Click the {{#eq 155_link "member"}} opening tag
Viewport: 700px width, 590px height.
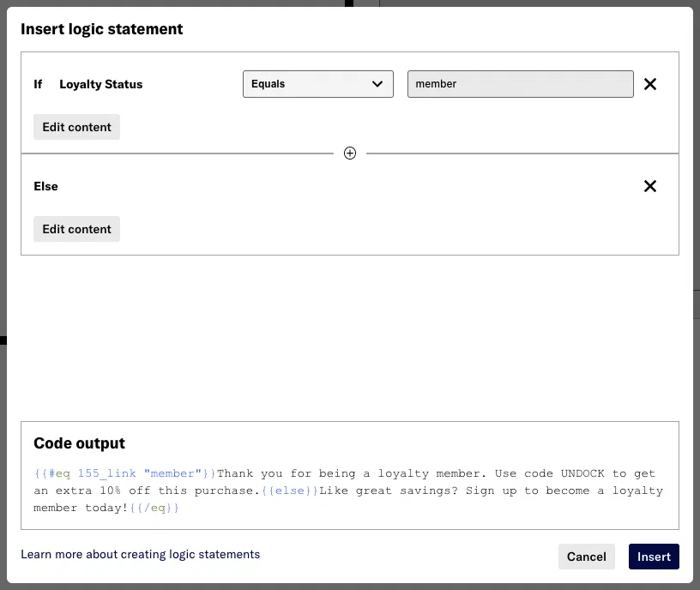[124, 473]
